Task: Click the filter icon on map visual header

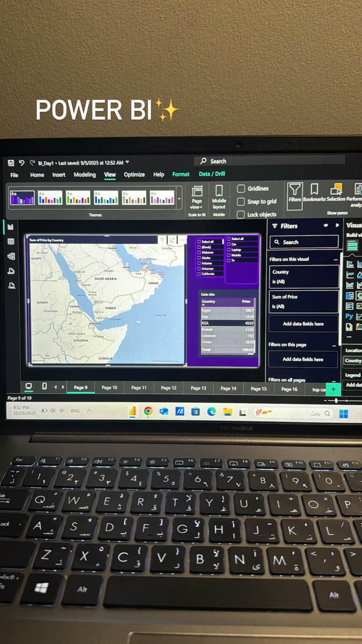Action: 162,240
